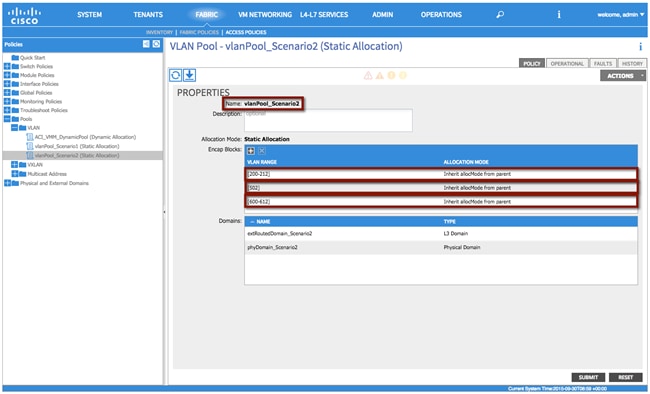Image resolution: width=650 pixels, height=394 pixels.
Task: Open the search magnifier icon
Action: tap(500, 15)
